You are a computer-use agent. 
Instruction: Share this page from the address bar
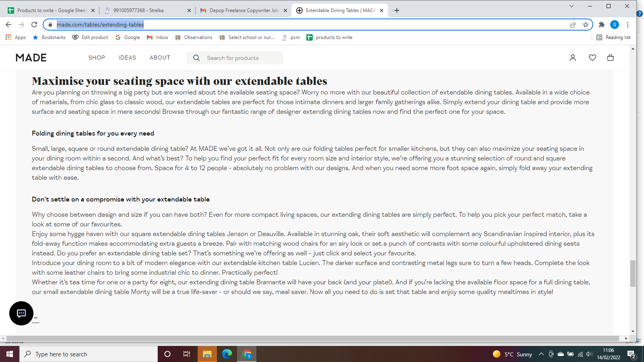pyautogui.click(x=573, y=25)
